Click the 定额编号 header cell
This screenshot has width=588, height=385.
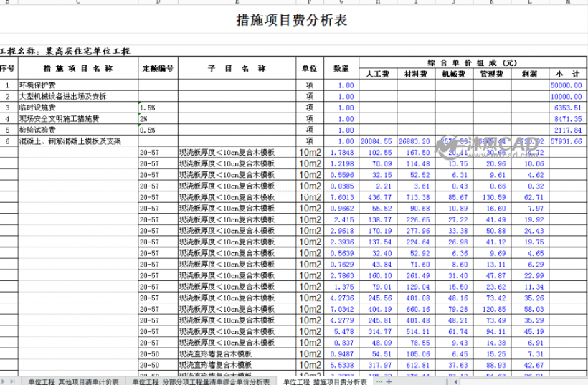click(x=158, y=68)
